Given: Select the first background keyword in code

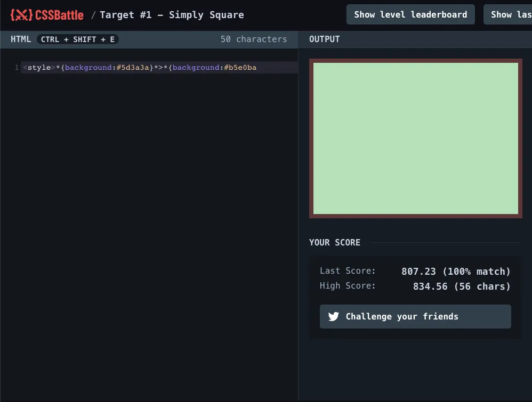Looking at the screenshot, I should click(x=88, y=67).
